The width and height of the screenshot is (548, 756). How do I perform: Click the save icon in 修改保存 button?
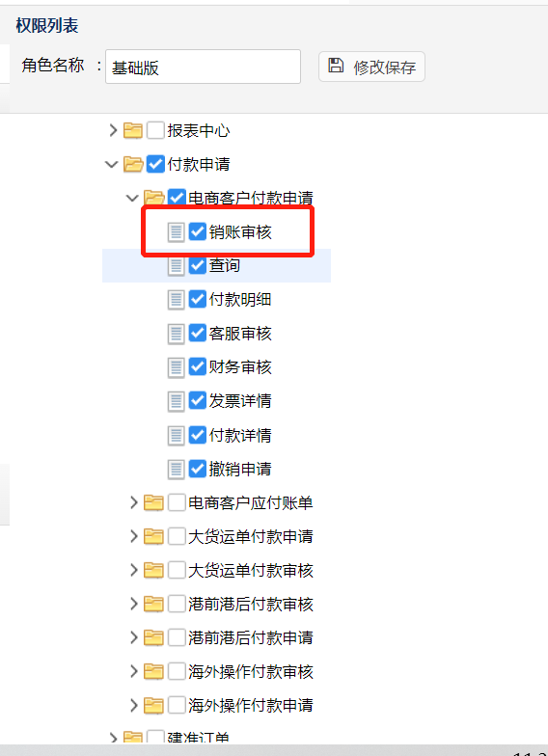336,66
